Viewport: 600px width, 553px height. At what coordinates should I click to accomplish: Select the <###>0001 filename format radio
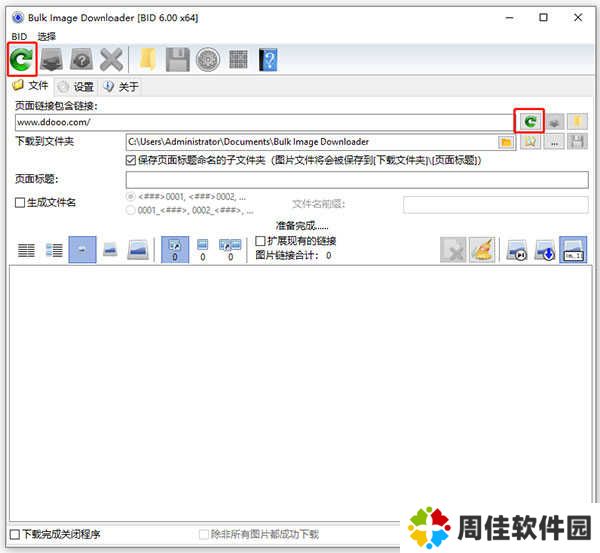click(x=130, y=197)
